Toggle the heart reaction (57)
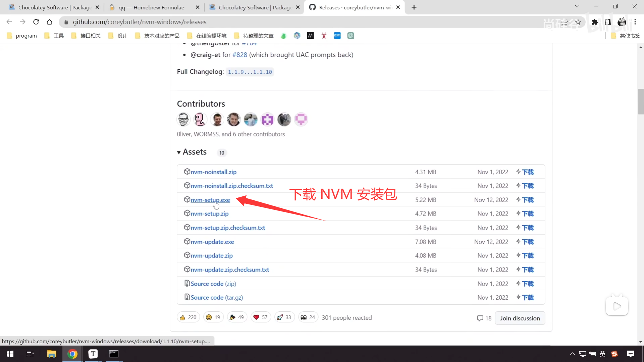 [260, 317]
